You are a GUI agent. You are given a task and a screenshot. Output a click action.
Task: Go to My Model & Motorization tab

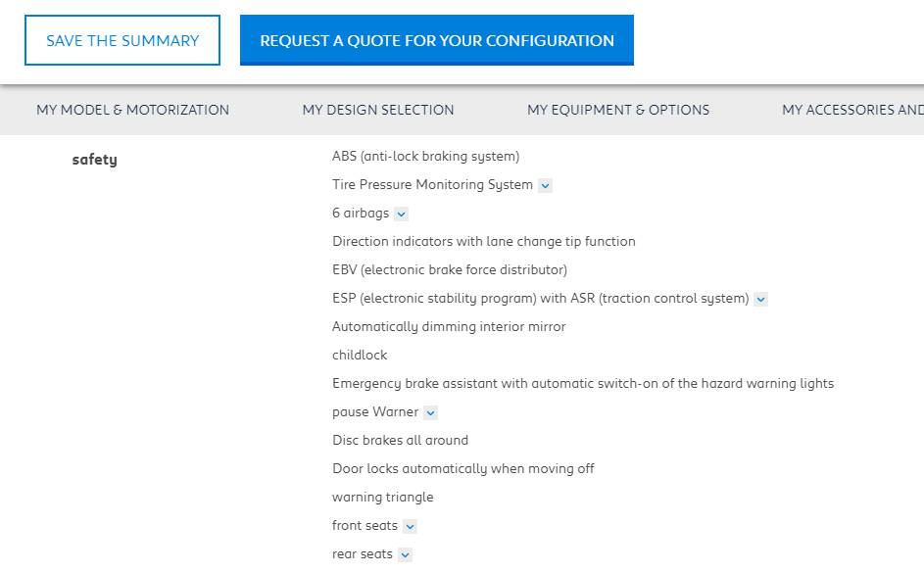coord(132,110)
